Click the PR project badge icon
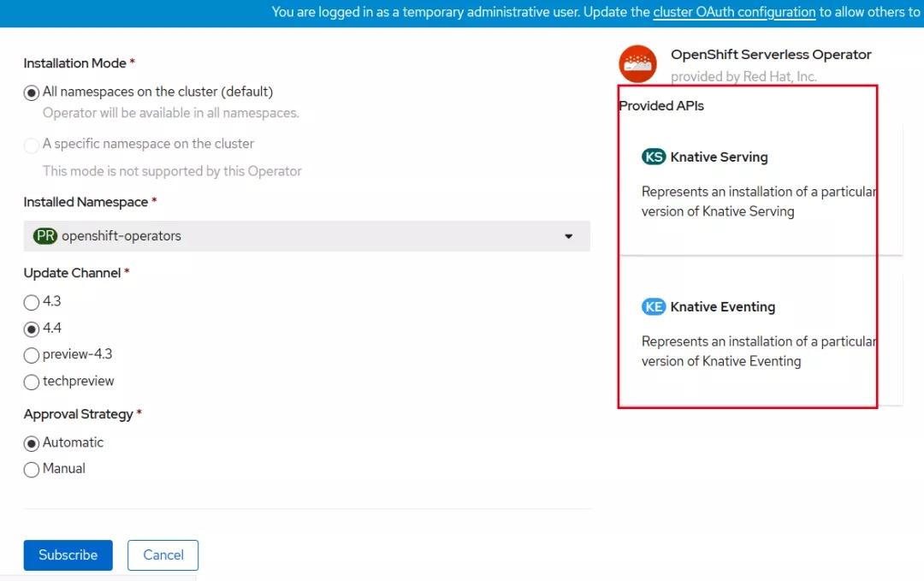The height and width of the screenshot is (581, 924). 45,235
